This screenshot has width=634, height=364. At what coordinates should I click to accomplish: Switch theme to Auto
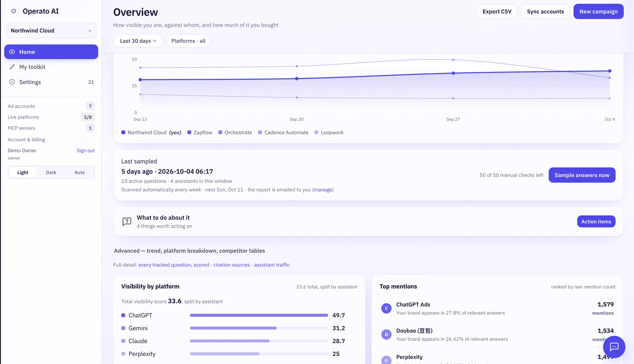[80, 172]
